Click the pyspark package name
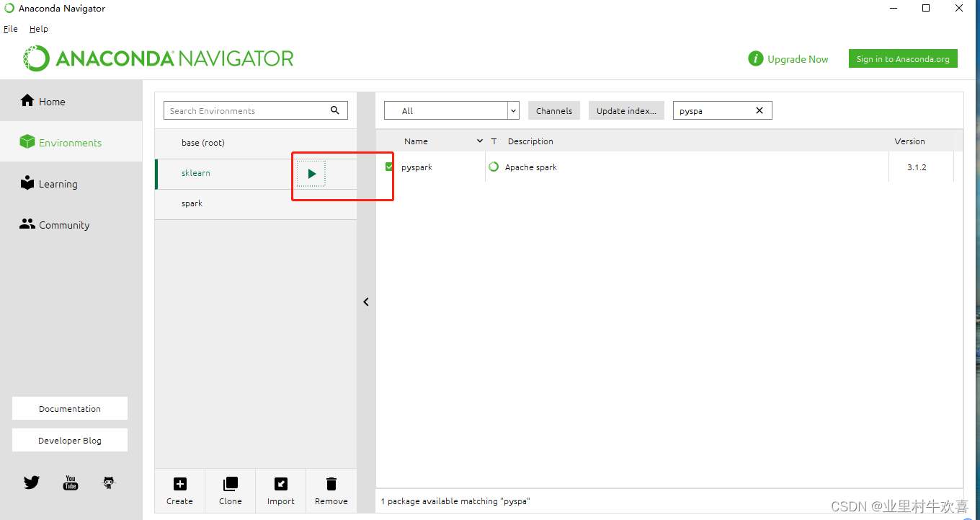 click(x=416, y=167)
